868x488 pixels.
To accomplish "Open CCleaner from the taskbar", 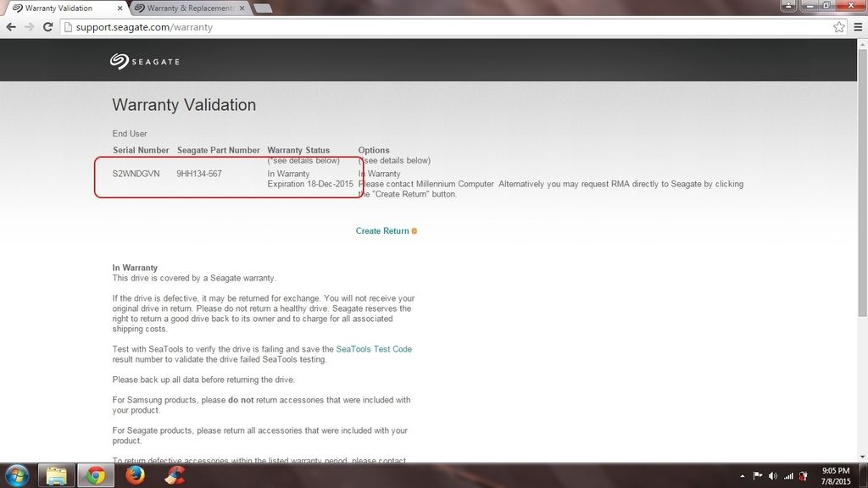I will [175, 475].
